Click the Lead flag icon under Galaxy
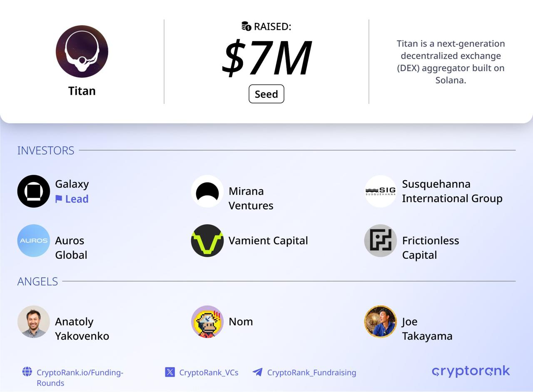533x392 pixels. (x=59, y=199)
